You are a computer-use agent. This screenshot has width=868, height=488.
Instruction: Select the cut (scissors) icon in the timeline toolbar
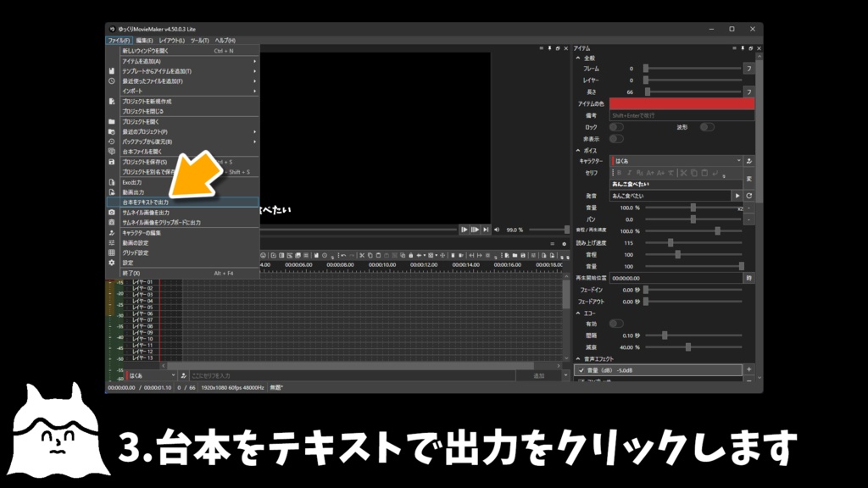[362, 253]
